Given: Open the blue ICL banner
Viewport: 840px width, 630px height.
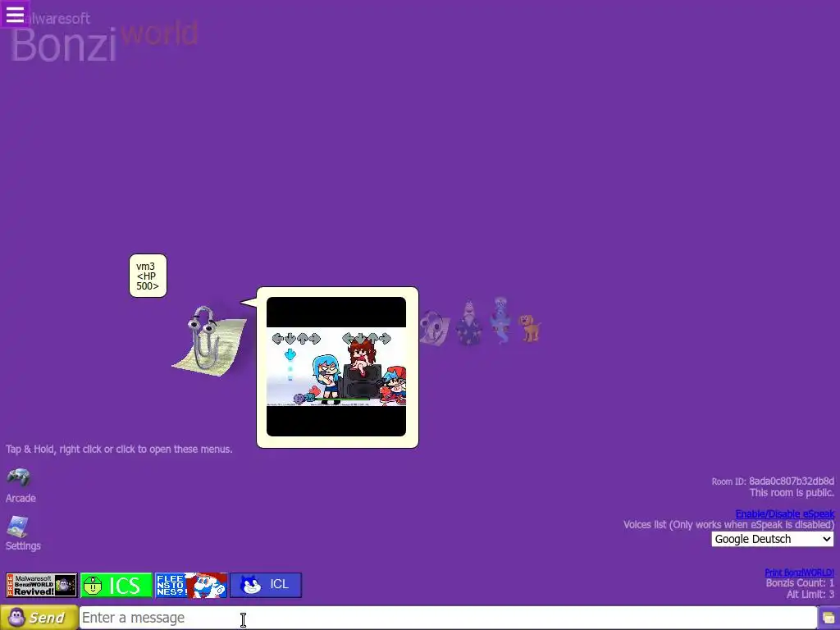Looking at the screenshot, I should click(266, 585).
